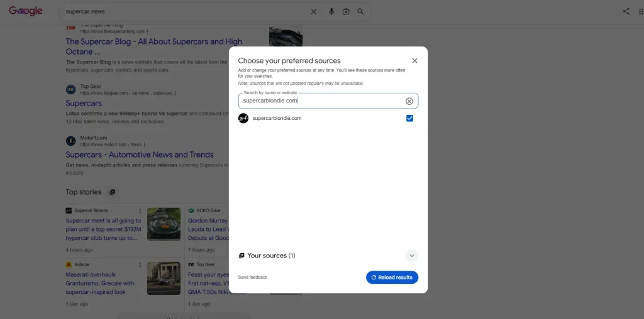Image resolution: width=644 pixels, height=319 pixels.
Task: Start voice search with the microphone icon
Action: click(331, 11)
